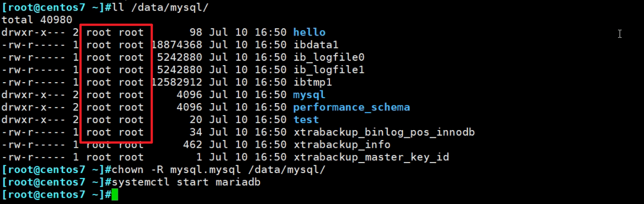Click the performance_schema directory name
The image size is (644, 204).
351,107
